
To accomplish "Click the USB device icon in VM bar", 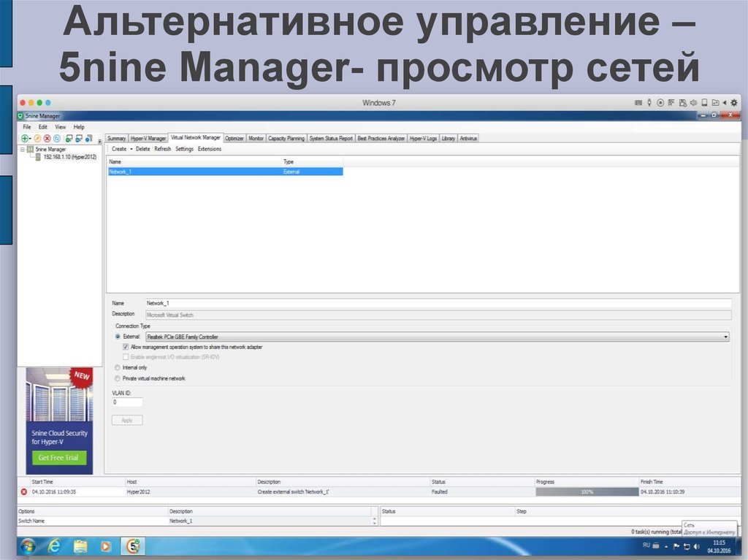I will pos(649,102).
